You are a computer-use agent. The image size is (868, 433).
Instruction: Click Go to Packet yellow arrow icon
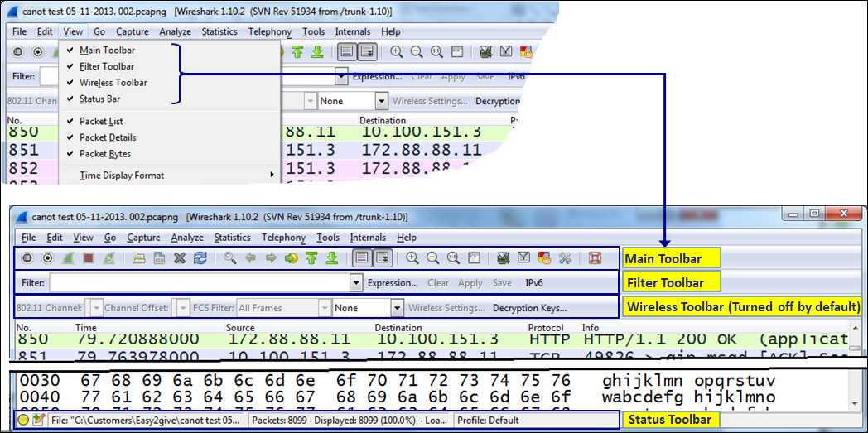292,257
